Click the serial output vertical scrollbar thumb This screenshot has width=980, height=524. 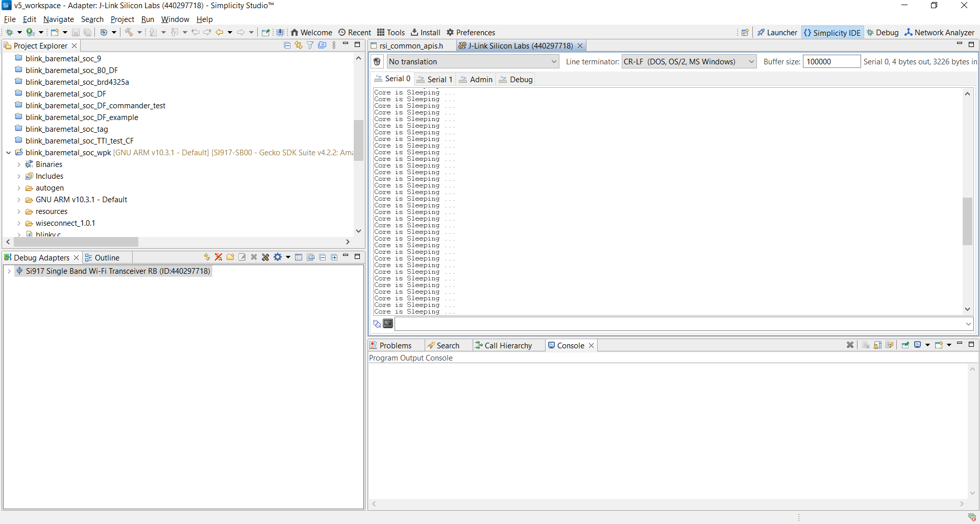[x=967, y=221]
